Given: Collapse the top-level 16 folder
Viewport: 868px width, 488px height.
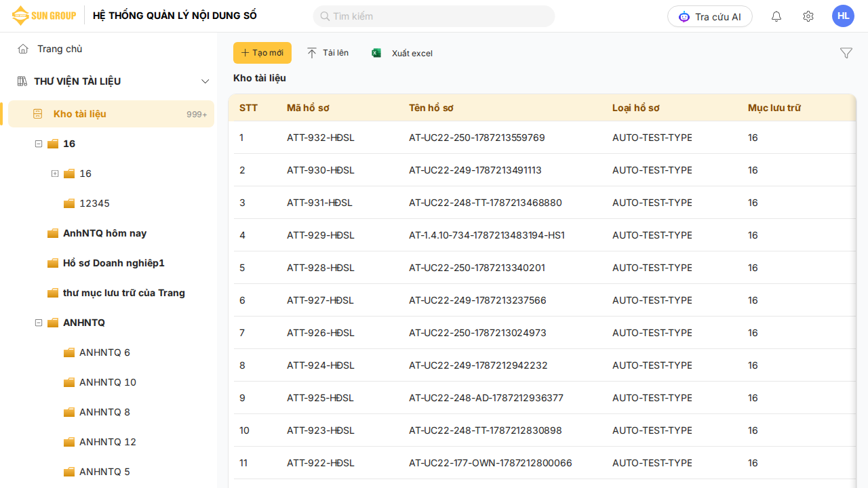Looking at the screenshot, I should click(x=39, y=144).
